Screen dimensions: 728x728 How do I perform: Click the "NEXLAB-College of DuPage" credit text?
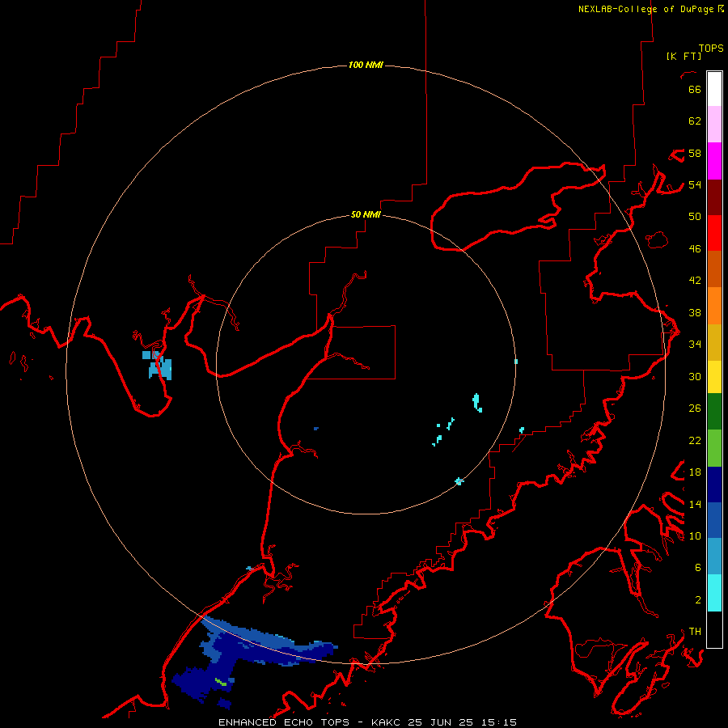pyautogui.click(x=645, y=9)
